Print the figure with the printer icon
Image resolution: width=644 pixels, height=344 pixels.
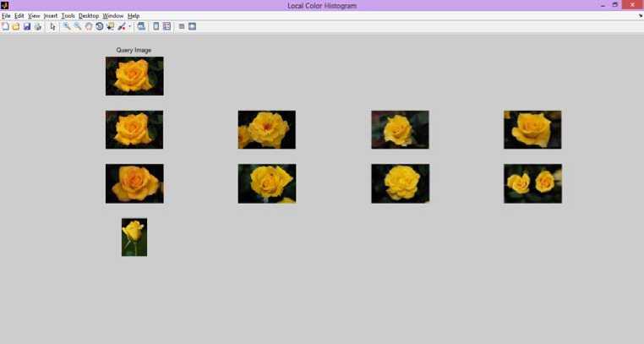pos(38,26)
